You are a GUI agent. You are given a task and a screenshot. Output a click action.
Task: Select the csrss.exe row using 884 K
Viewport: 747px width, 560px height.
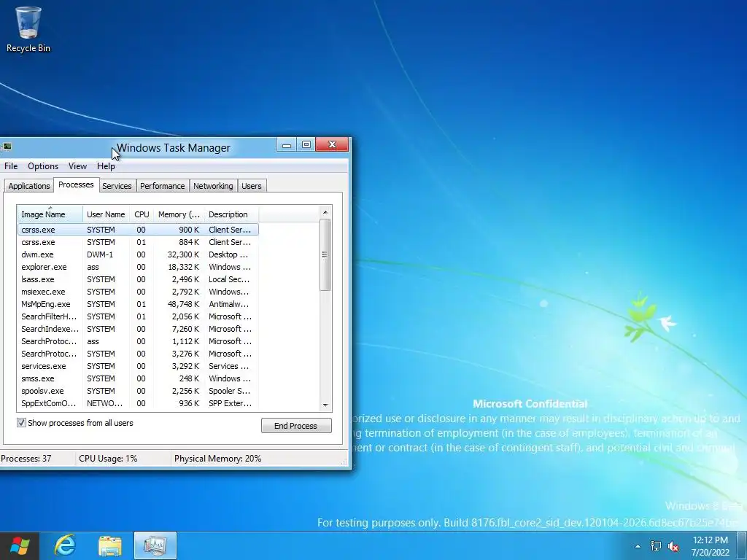tap(138, 242)
